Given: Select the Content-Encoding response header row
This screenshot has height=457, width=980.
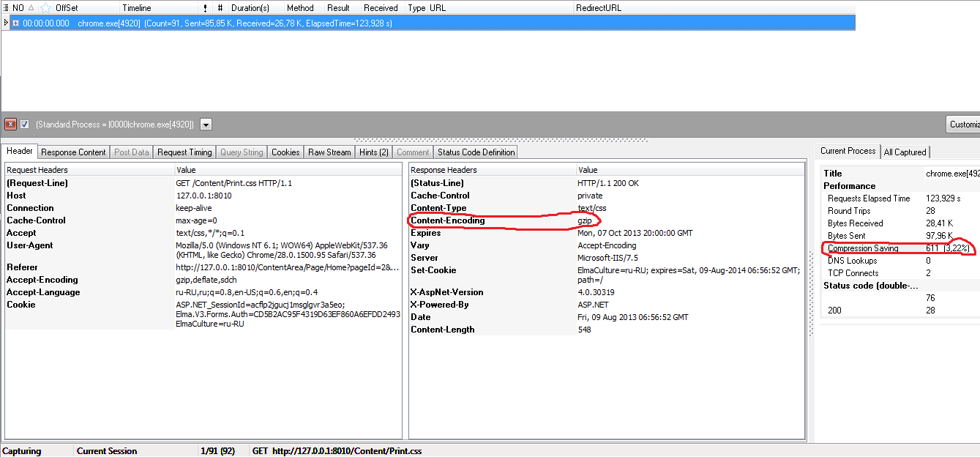Looking at the screenshot, I should pos(448,220).
